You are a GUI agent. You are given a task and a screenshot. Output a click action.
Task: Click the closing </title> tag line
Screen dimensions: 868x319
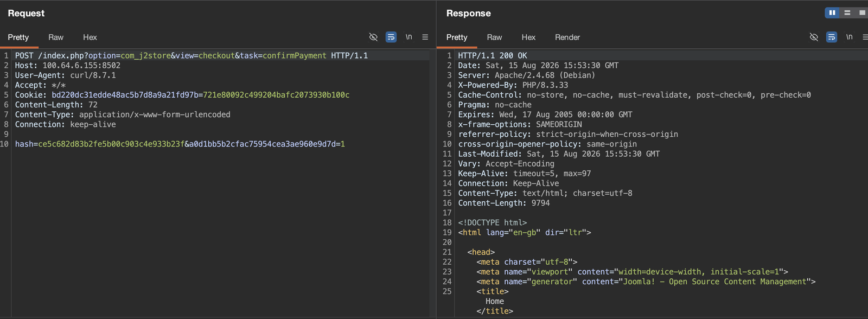click(x=495, y=311)
